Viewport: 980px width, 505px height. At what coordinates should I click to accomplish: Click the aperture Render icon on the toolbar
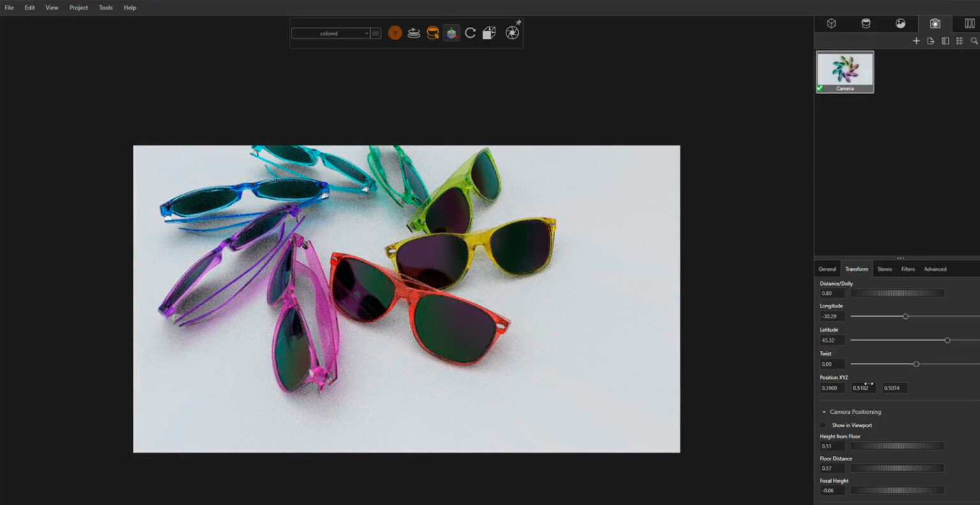pyautogui.click(x=513, y=33)
